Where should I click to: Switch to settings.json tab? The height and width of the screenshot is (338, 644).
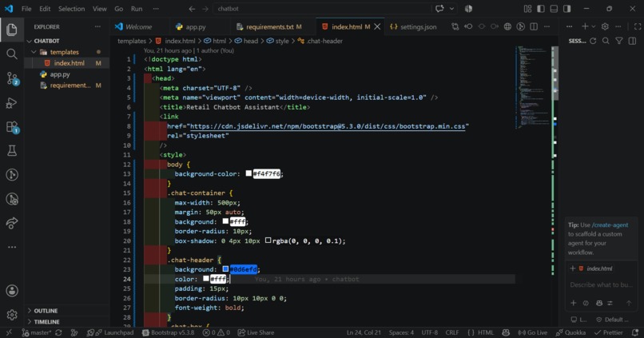point(414,26)
